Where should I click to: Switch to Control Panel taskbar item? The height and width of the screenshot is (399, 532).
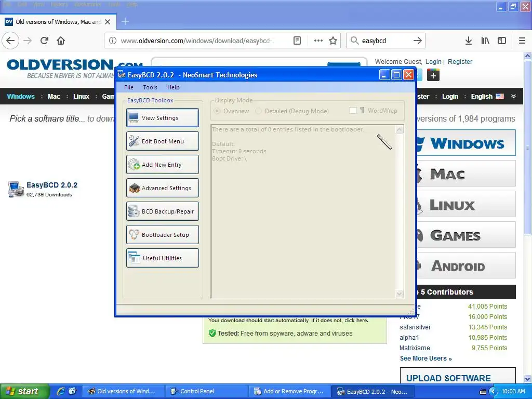206,391
